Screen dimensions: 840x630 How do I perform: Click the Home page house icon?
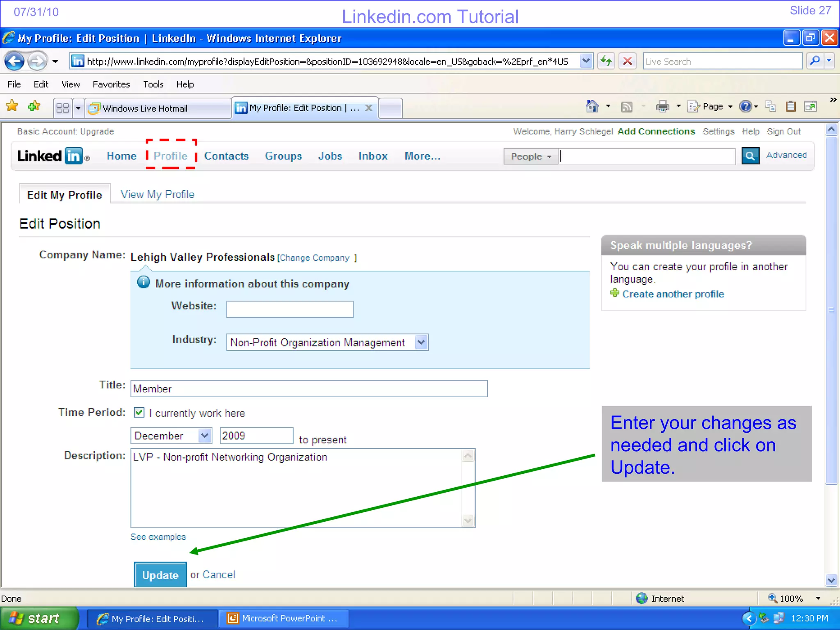pos(592,107)
